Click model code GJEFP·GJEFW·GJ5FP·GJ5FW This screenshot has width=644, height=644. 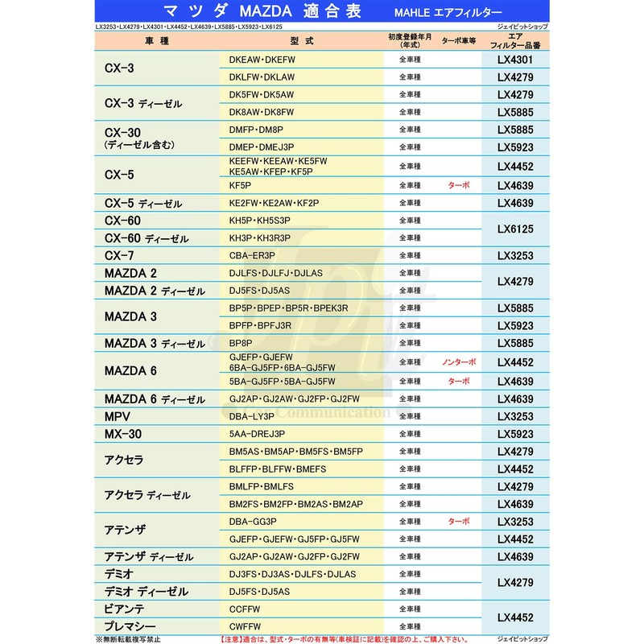294,539
